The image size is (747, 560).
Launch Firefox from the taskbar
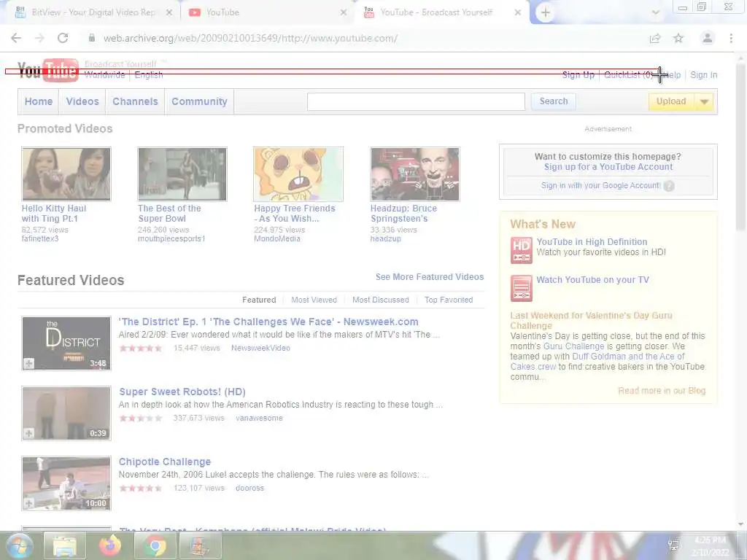pyautogui.click(x=109, y=545)
